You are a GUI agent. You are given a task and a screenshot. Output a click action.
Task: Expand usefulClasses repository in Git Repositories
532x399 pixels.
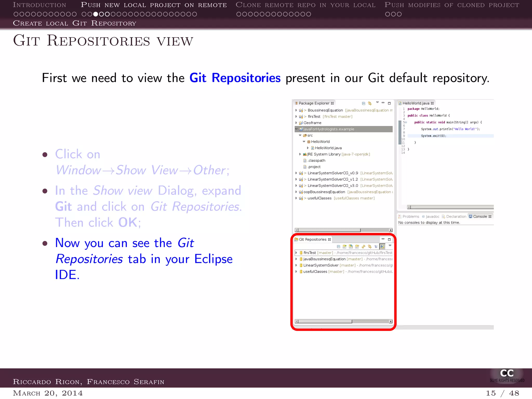(x=296, y=271)
